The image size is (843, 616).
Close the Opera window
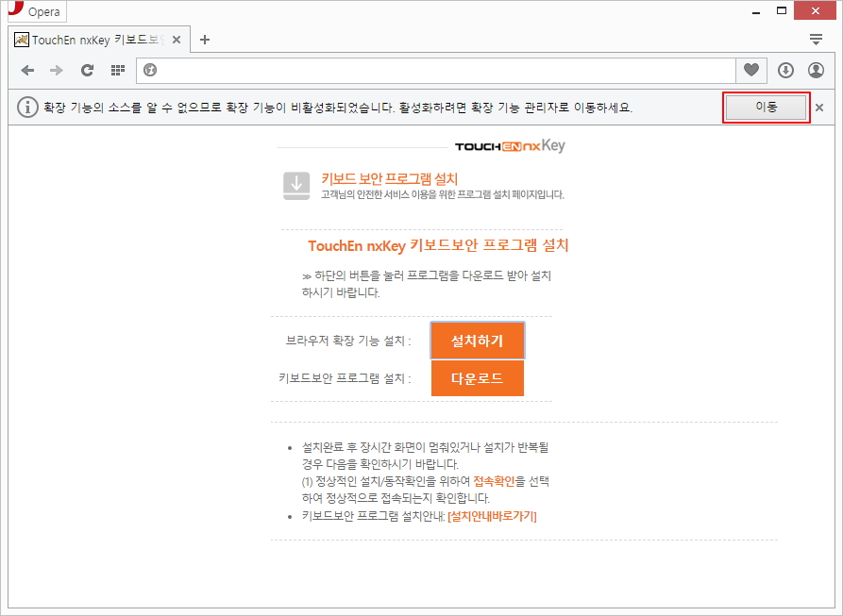pyautogui.click(x=815, y=10)
